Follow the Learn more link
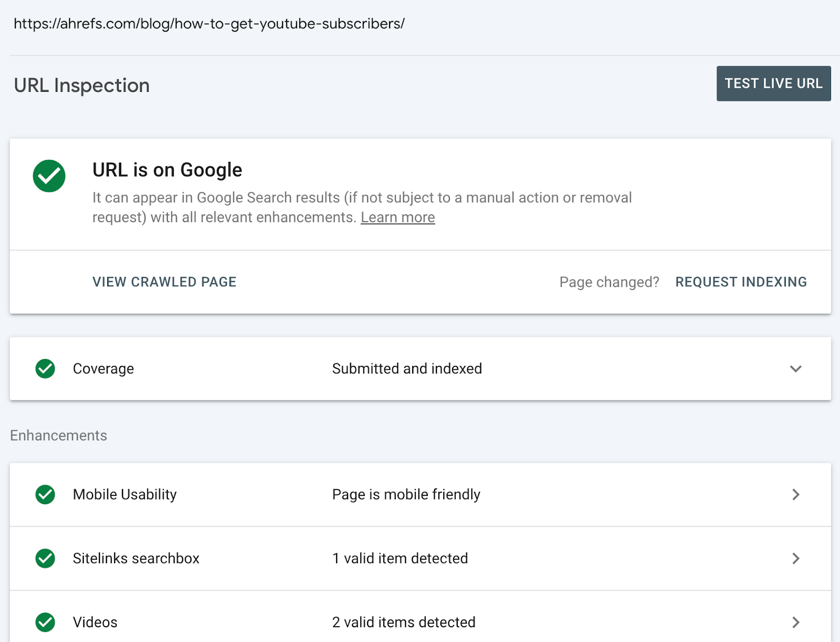This screenshot has width=840, height=642. point(397,218)
